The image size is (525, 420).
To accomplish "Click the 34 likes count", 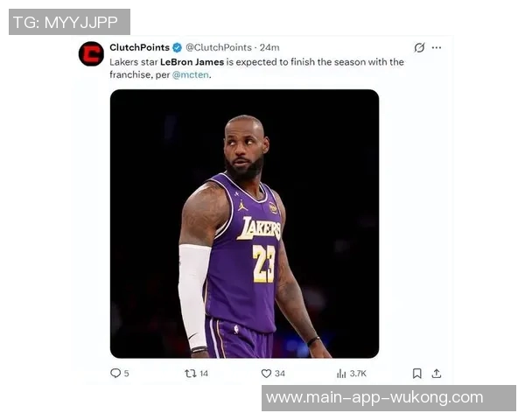I will [280, 374].
